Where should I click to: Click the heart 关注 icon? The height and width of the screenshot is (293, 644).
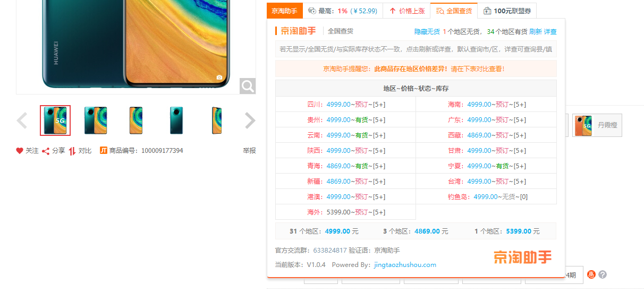point(20,151)
